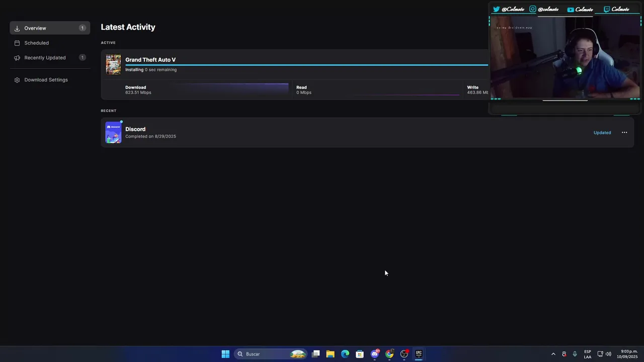644x362 pixels.
Task: Open the Scheduled downloads section
Action: (x=50, y=43)
